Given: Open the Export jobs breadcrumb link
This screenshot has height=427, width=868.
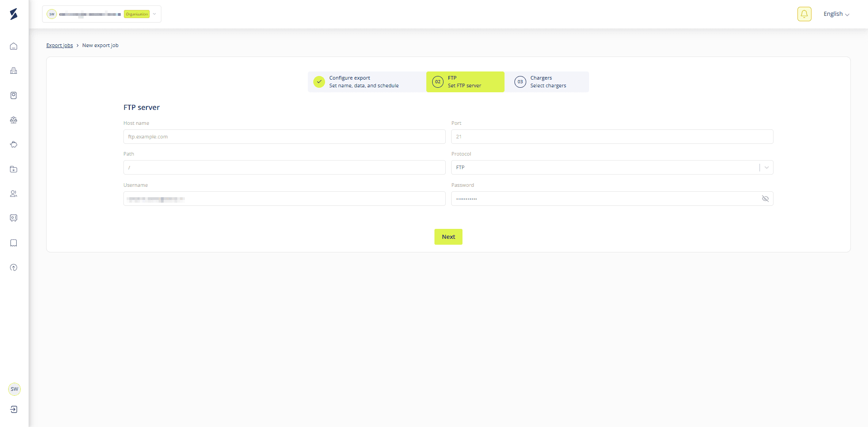Looking at the screenshot, I should 60,45.
